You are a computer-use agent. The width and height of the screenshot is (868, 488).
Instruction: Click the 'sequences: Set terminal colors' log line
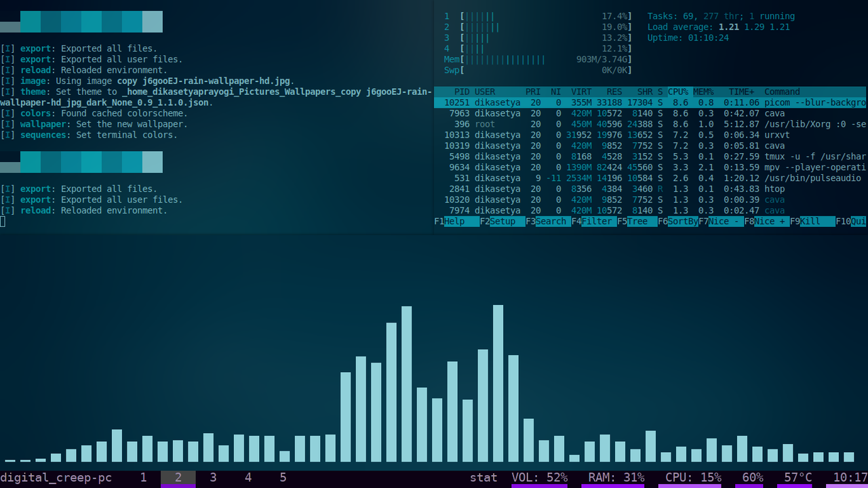point(89,135)
